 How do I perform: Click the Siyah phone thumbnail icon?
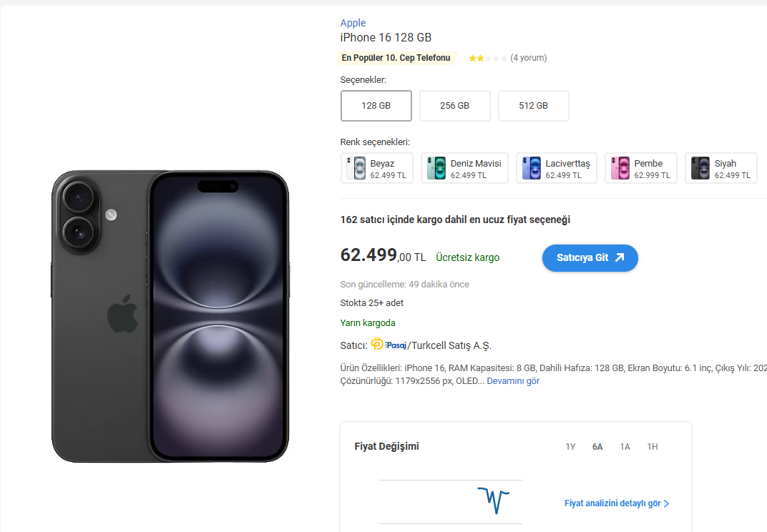pyautogui.click(x=700, y=168)
